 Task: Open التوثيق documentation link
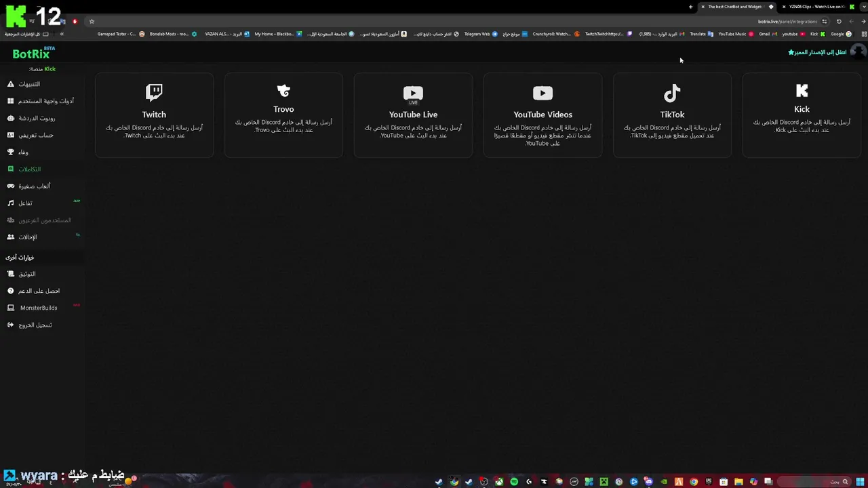pyautogui.click(x=21, y=274)
